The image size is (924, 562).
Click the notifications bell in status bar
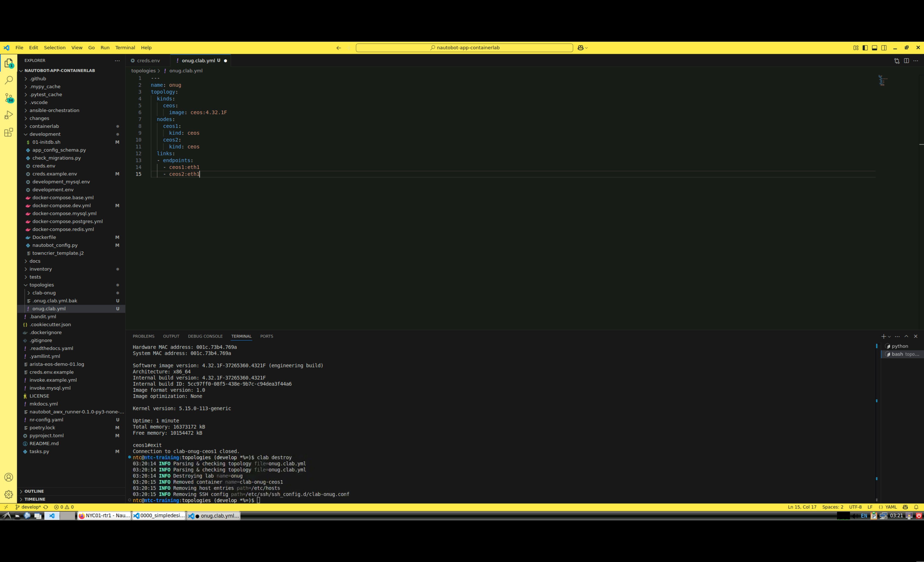pyautogui.click(x=916, y=507)
